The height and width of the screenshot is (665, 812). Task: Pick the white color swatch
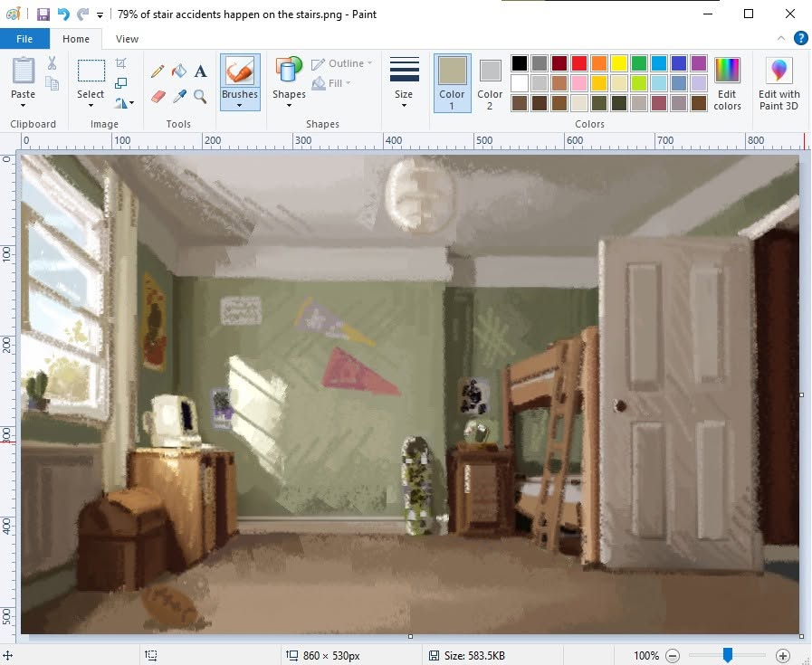pos(520,83)
